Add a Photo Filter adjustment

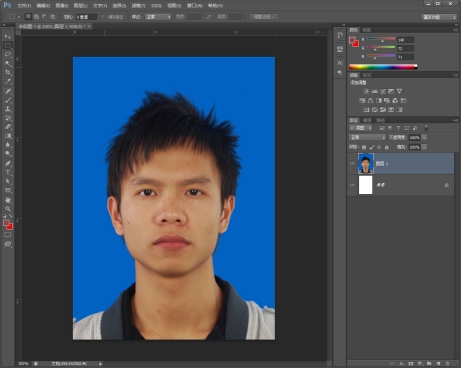point(387,100)
